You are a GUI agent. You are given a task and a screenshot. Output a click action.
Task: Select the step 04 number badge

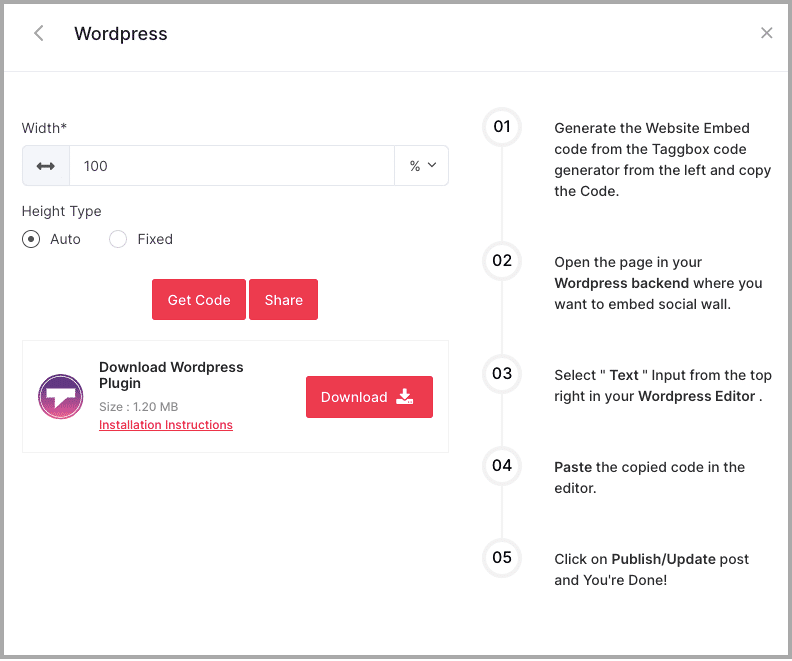(x=502, y=466)
